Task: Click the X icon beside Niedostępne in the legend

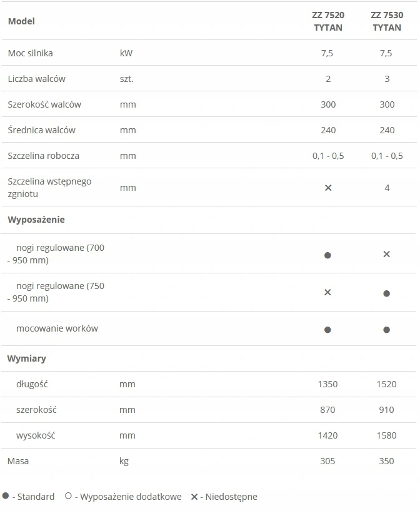Action: (194, 497)
